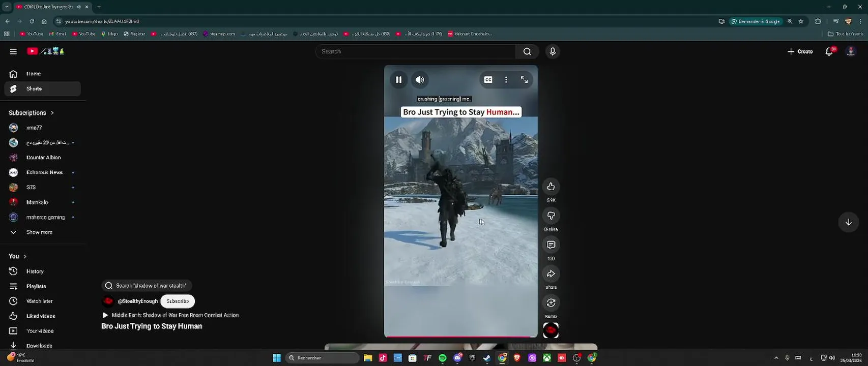
Task: Open @StealthyEnough channel name link
Action: click(x=138, y=301)
